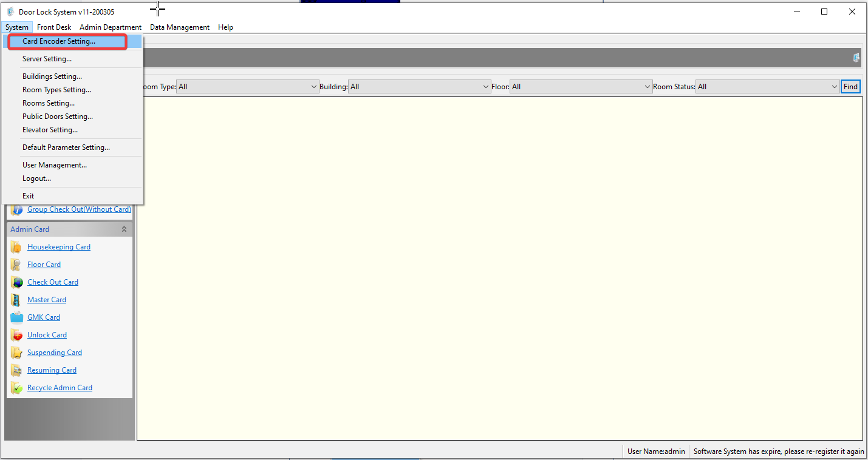Click the Floor Card icon

coord(16,265)
